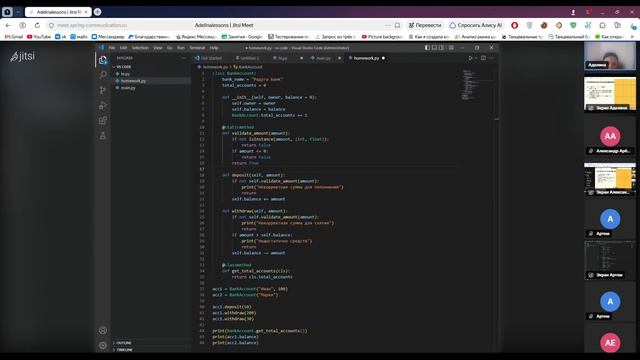
Task: Open the Занятия - Google bookmark
Action: pos(242,37)
